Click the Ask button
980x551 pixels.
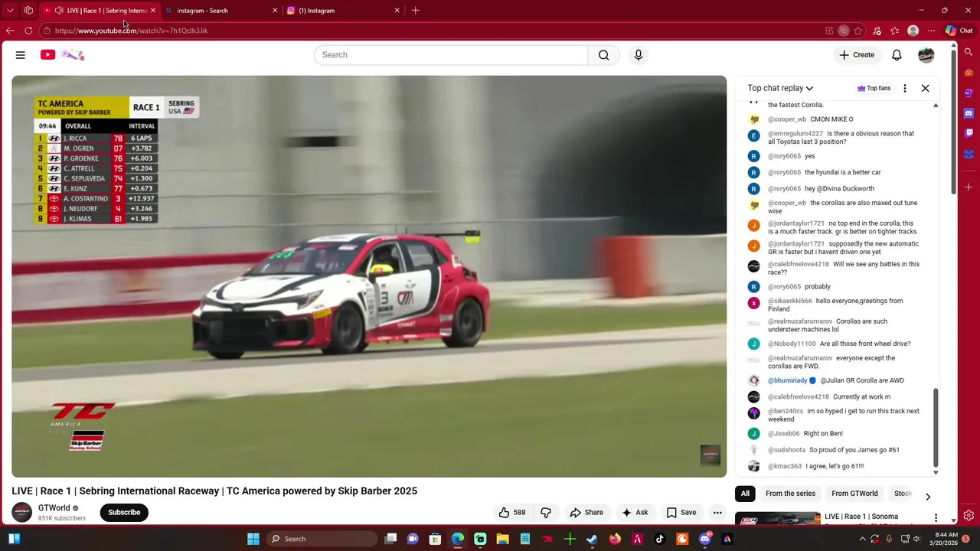635,513
